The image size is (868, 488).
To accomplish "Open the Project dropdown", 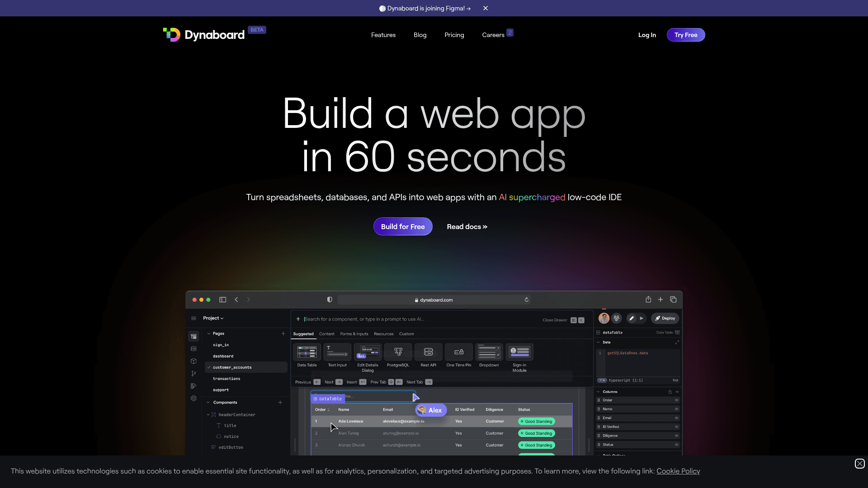I will tap(213, 319).
